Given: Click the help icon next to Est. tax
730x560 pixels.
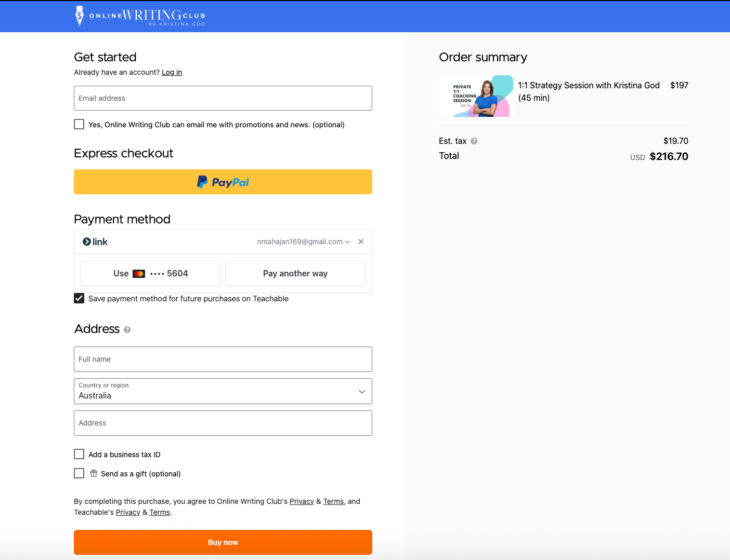Looking at the screenshot, I should [x=474, y=141].
